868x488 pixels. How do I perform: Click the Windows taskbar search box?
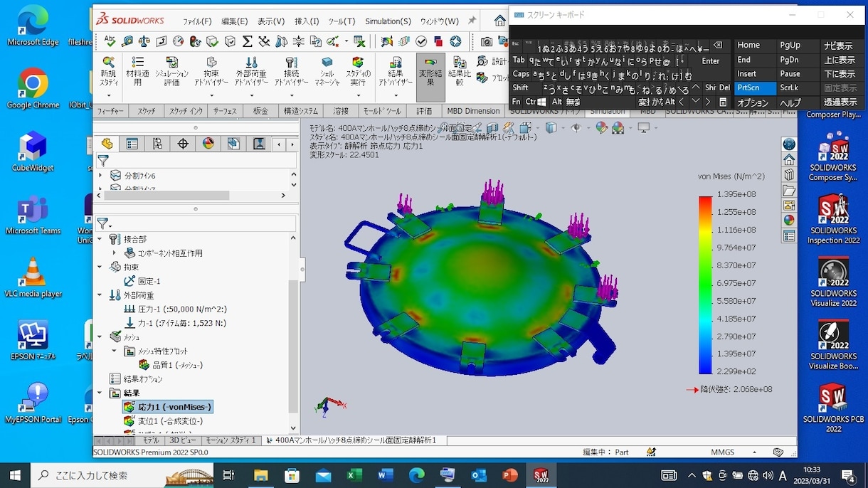click(122, 475)
